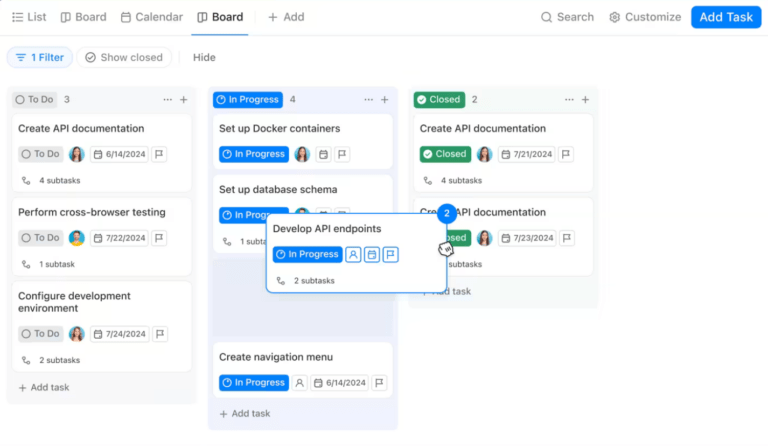The width and height of the screenshot is (768, 447).
Task: Open In Progress column ellipsis menu
Action: tap(368, 100)
